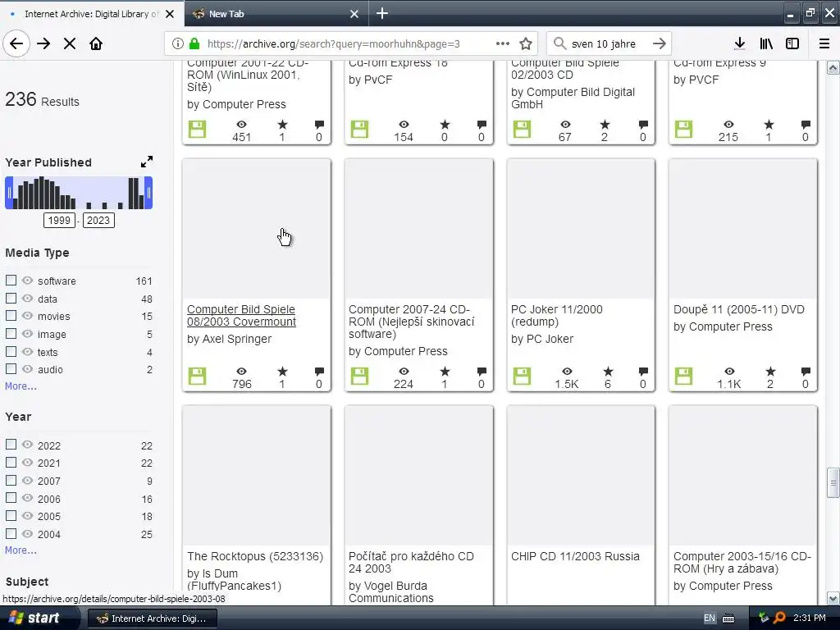Screen dimensions: 840x630
Task: Check the 2007 year filter
Action: point(11,480)
